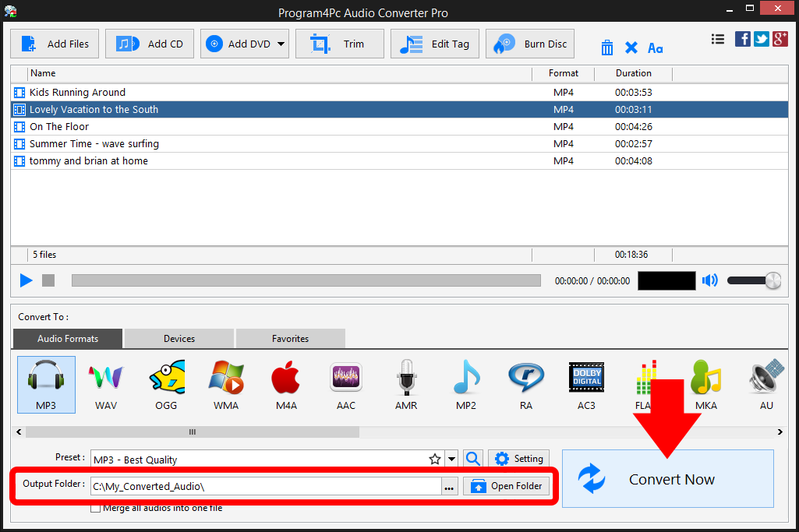This screenshot has width=799, height=532.
Task: Mute audio with the speaker icon
Action: tap(709, 280)
